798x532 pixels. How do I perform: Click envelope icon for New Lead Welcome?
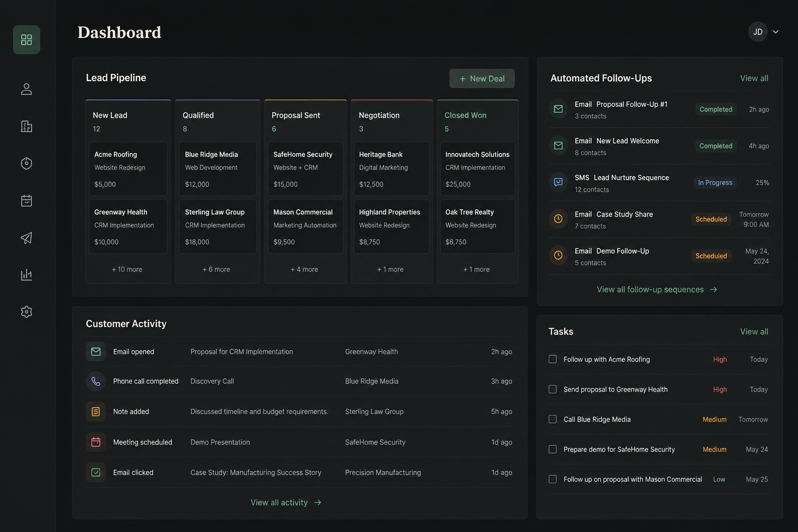click(558, 145)
